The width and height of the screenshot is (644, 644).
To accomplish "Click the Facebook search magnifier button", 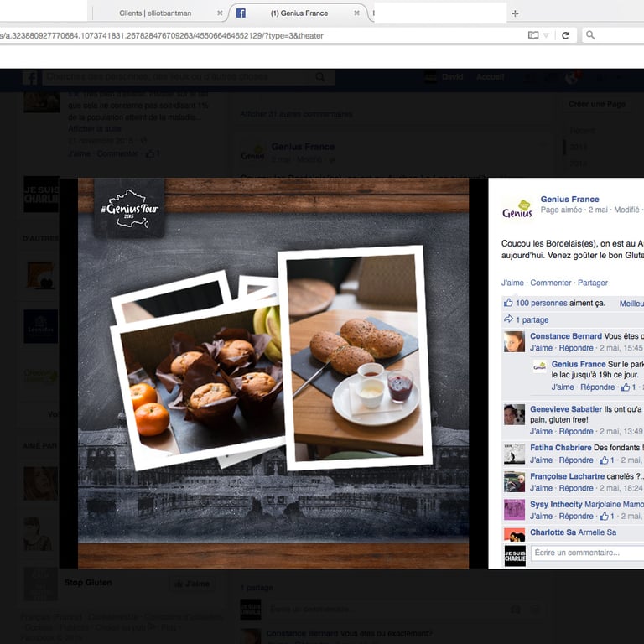I will coord(320,77).
